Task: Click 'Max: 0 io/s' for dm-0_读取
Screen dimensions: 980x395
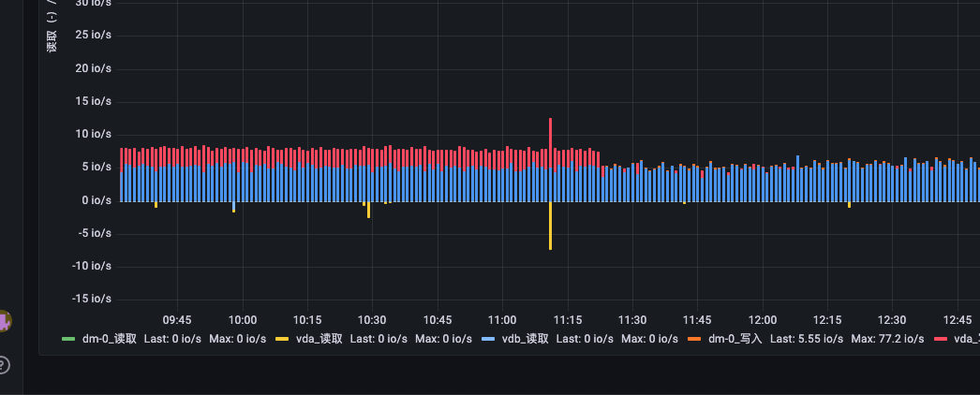Action: coord(237,339)
